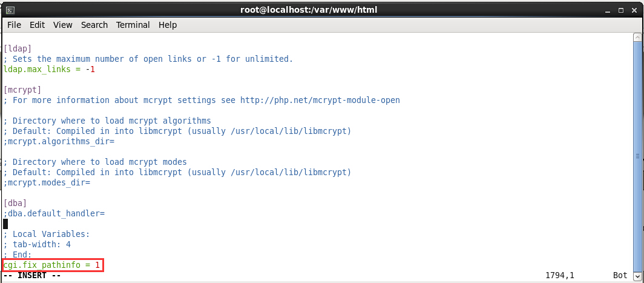Maximize the terminal window
This screenshot has height=283, width=644.
(619, 10)
